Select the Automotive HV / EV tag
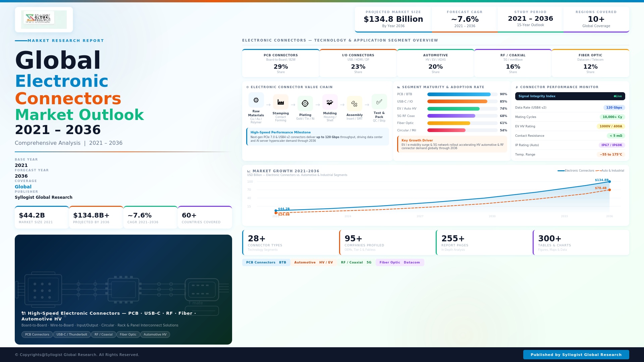This screenshot has height=362, width=644. click(x=313, y=262)
